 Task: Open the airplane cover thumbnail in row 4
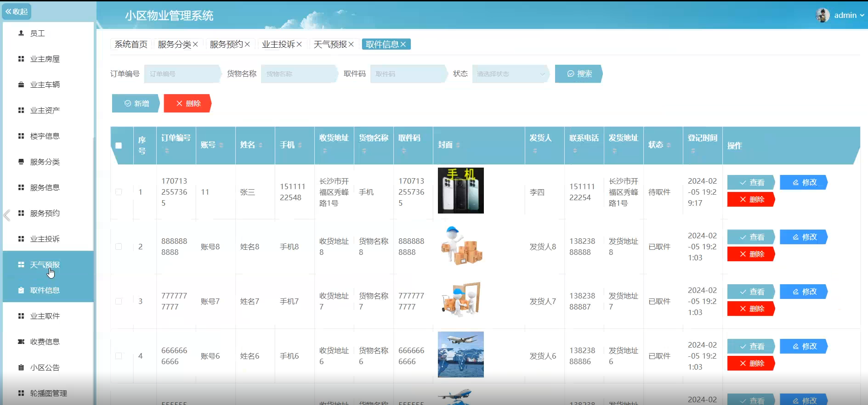click(461, 354)
